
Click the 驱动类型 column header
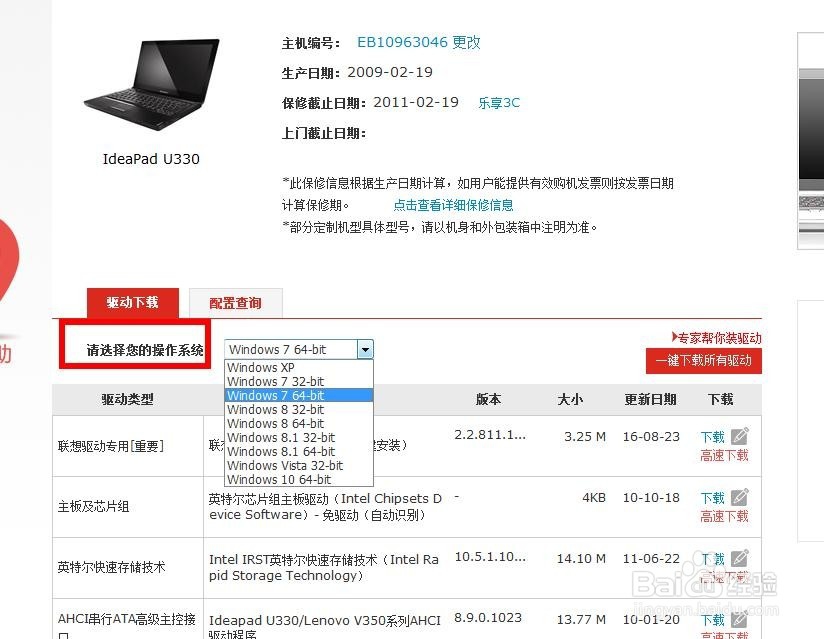[x=128, y=399]
